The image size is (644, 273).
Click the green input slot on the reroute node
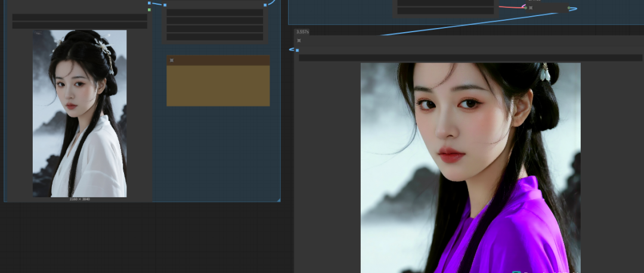(526, 8)
